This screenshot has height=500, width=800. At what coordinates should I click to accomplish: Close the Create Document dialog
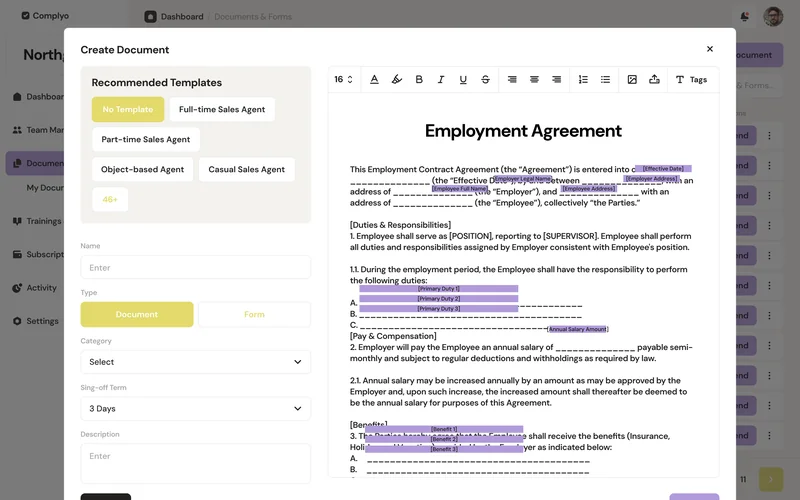point(710,49)
